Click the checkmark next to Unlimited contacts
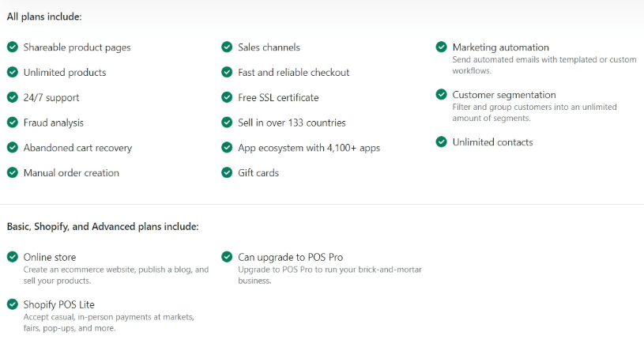This screenshot has height=351, width=644. (441, 142)
